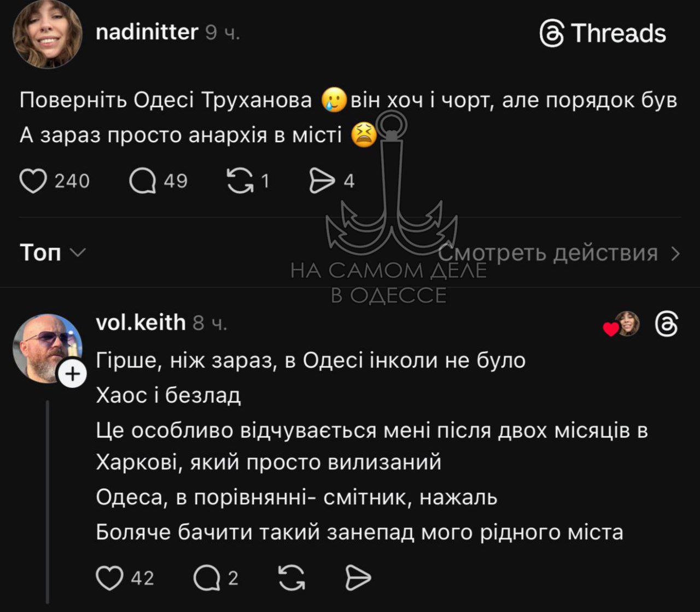Repost the nadinitter post

241,181
